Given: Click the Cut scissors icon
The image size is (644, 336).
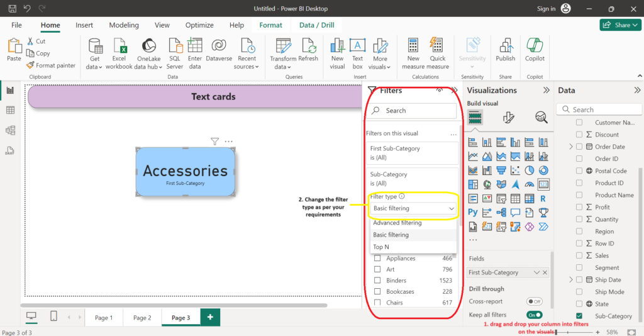Looking at the screenshot, I should (30, 41).
